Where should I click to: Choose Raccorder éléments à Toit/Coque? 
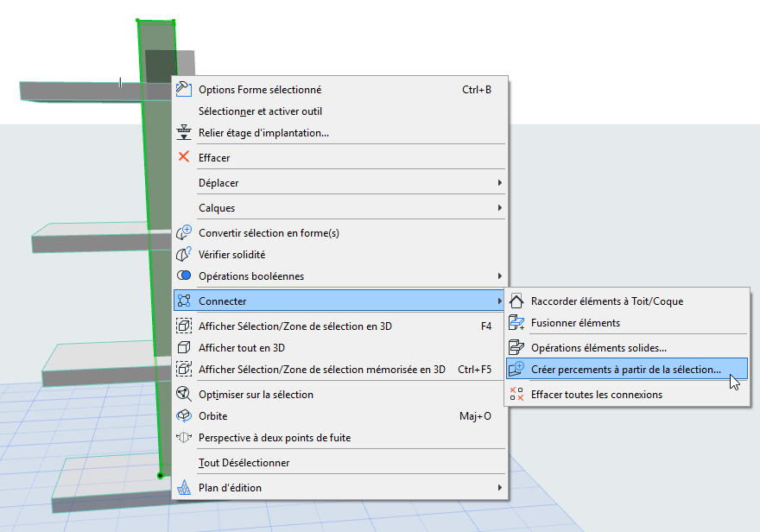[627, 301]
